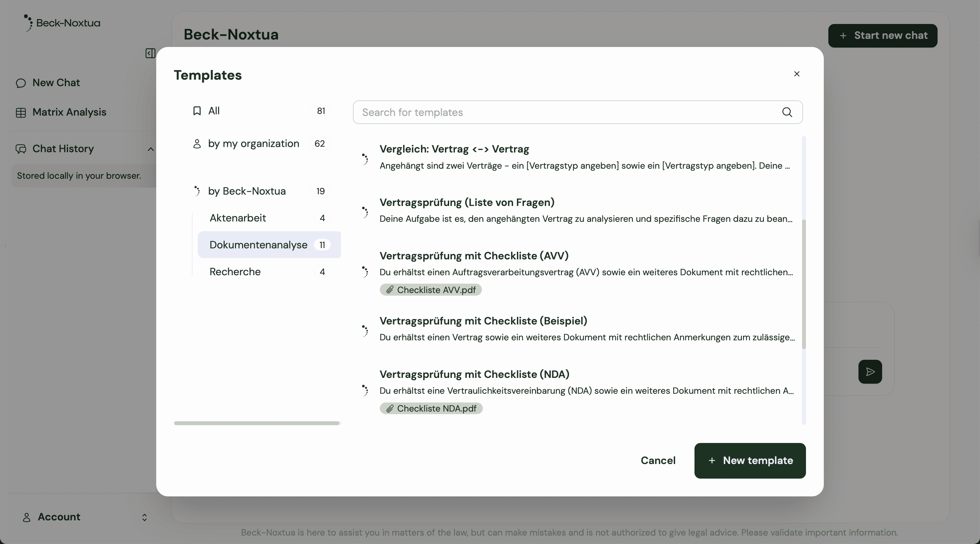Screen dimensions: 980x544
Task: Select the Aktenarbeit category
Action: point(238,218)
